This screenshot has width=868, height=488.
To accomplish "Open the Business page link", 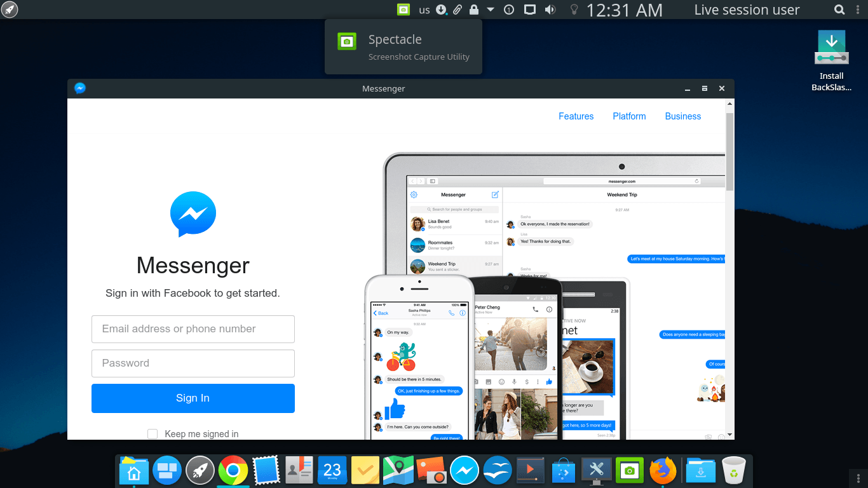I will (683, 116).
